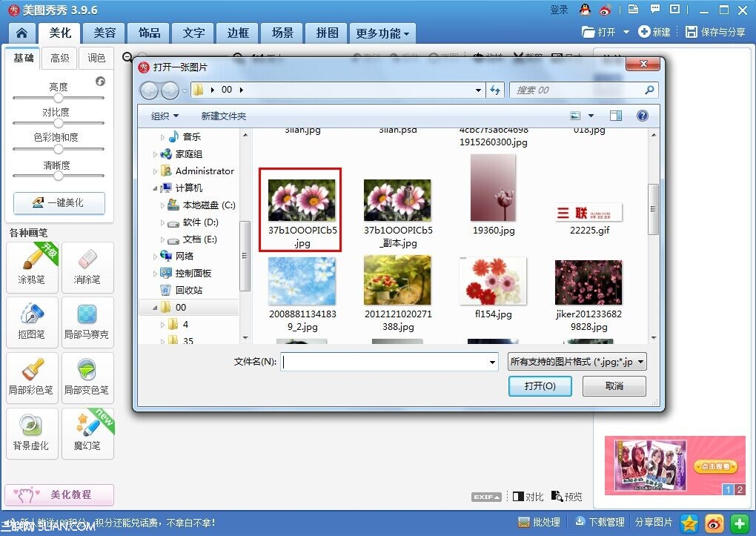Open the 文件名 filename history dropdown
Viewport: 756px width, 536px height.
[x=492, y=362]
